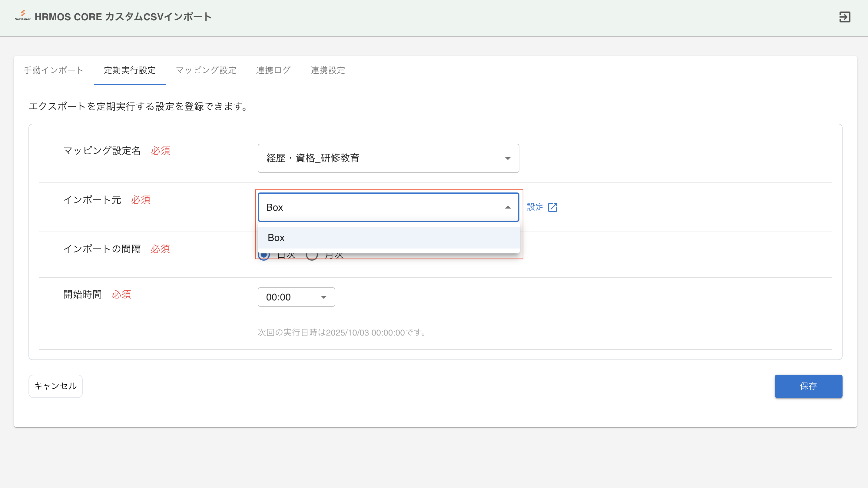Collapse the インポート元 dropdown via its arrow

click(508, 207)
